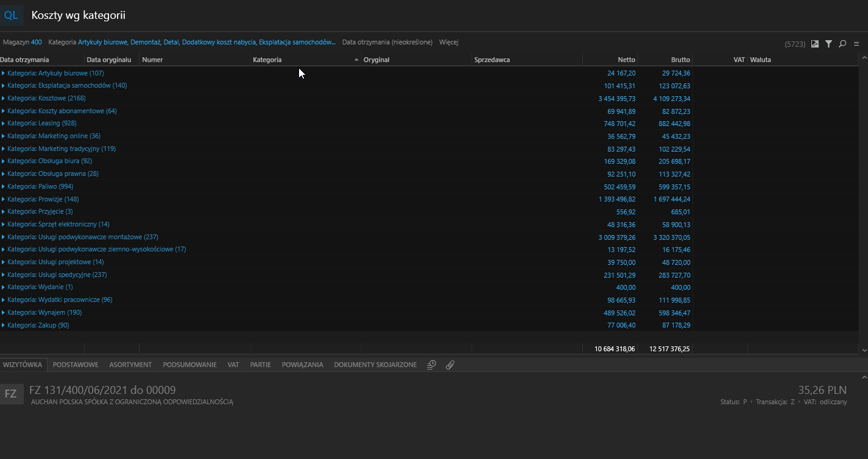This screenshot has width=868, height=459.
Task: Click Więcej to show more filters
Action: click(448, 43)
